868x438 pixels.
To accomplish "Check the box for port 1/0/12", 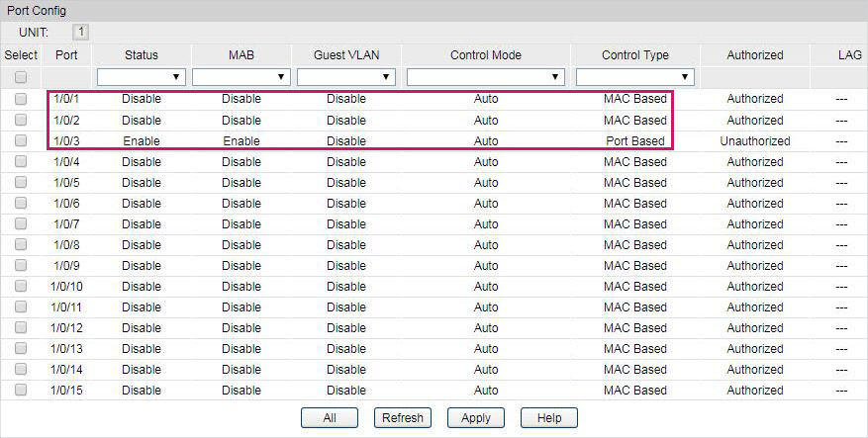I will 21,327.
